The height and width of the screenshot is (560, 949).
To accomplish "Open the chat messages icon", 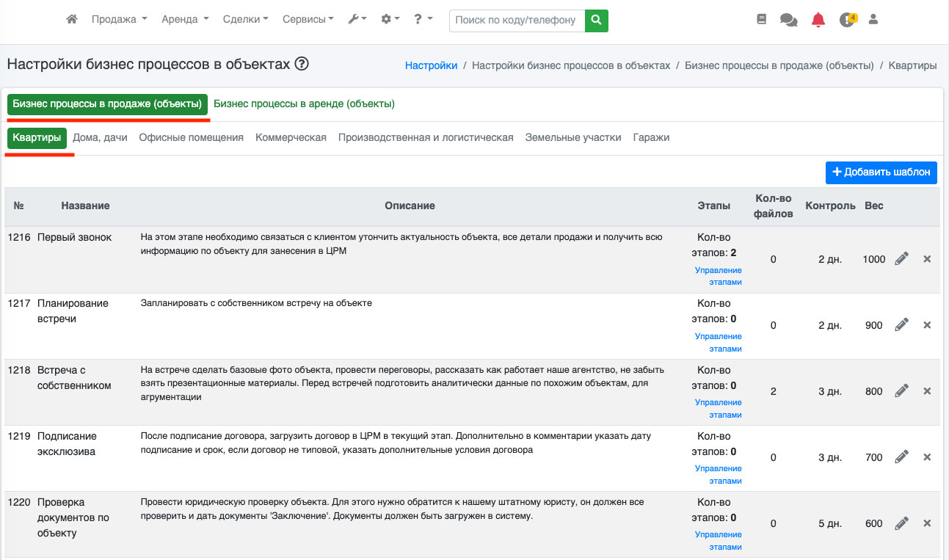I will pyautogui.click(x=789, y=20).
